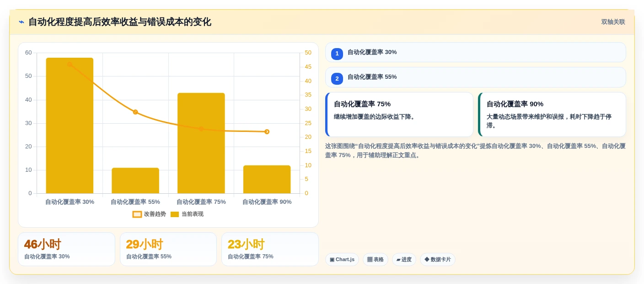The height and width of the screenshot is (284, 644).
Task: Click the Chart.js tag chip
Action: pos(342,260)
